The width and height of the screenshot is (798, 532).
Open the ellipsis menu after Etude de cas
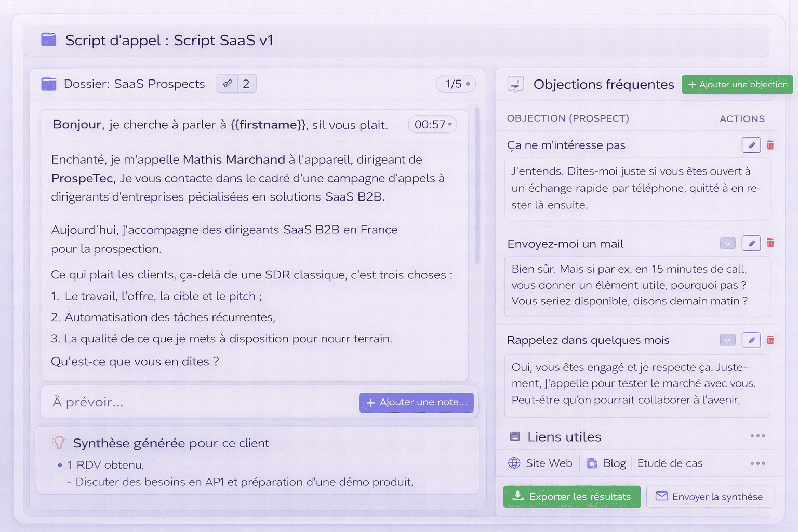tap(758, 463)
